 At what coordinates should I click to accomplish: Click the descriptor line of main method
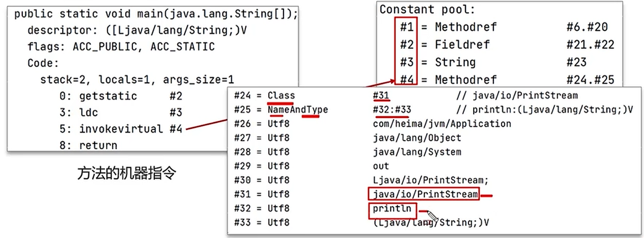click(137, 30)
